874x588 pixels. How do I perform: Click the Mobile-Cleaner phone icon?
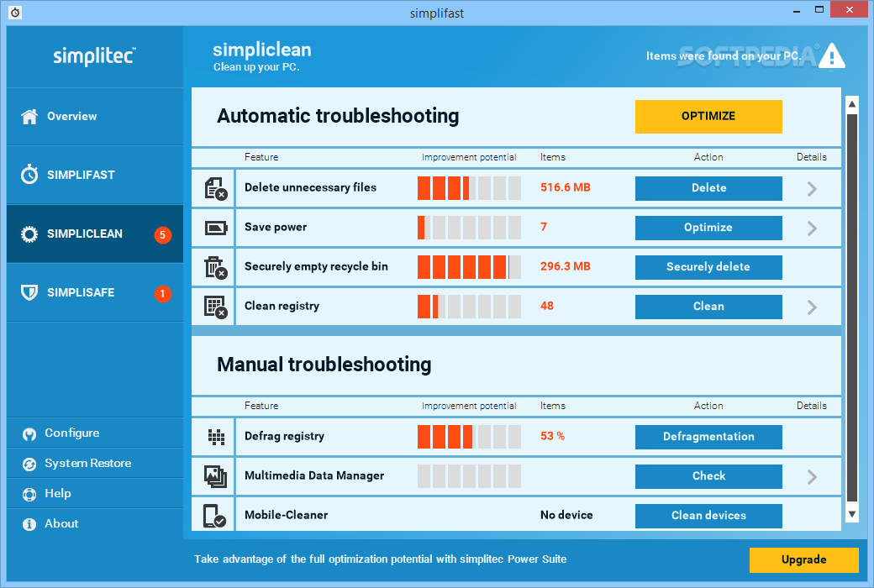214,516
